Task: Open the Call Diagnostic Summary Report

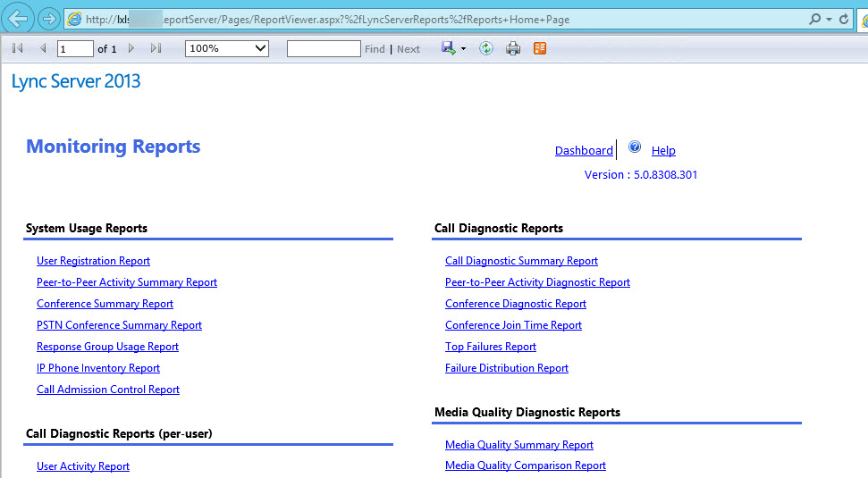Action: pyautogui.click(x=521, y=261)
